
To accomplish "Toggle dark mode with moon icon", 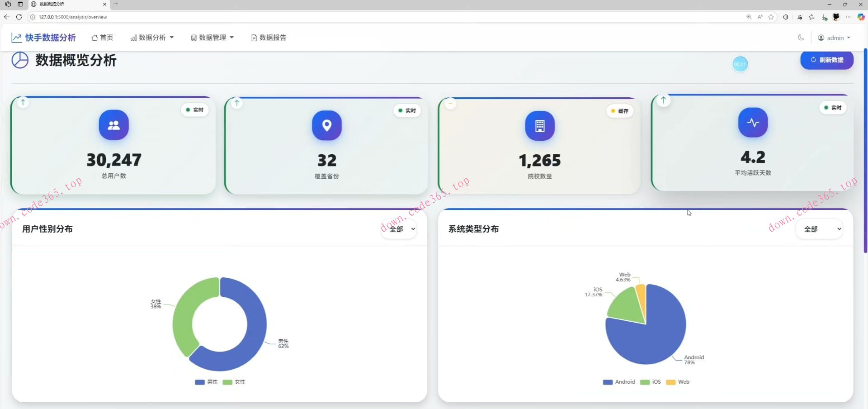I will 801,38.
